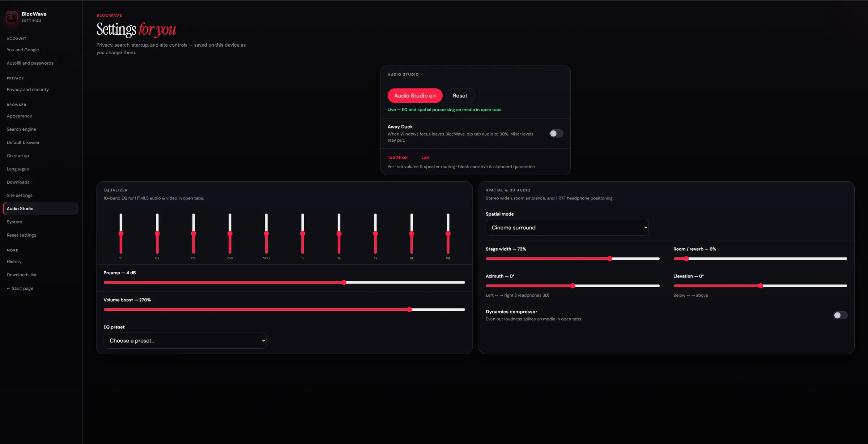Open Search engine settings
This screenshot has height=444, width=868.
click(41, 129)
